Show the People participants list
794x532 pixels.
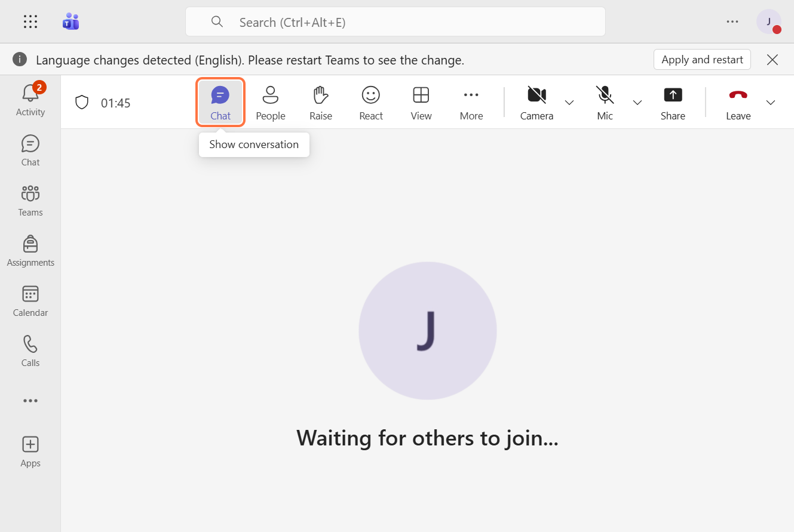(x=270, y=103)
